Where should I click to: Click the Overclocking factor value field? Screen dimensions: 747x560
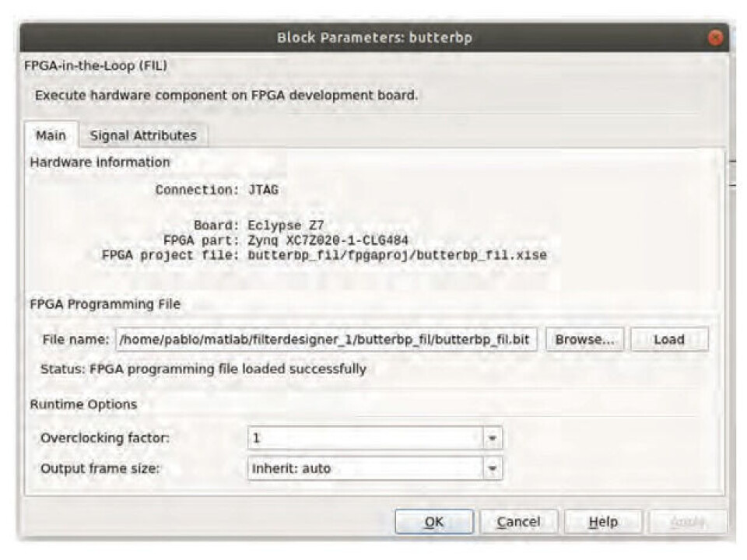(x=366, y=438)
